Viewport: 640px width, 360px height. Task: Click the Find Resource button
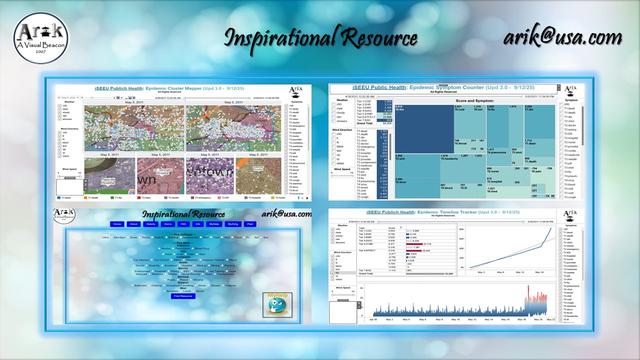click(x=183, y=296)
